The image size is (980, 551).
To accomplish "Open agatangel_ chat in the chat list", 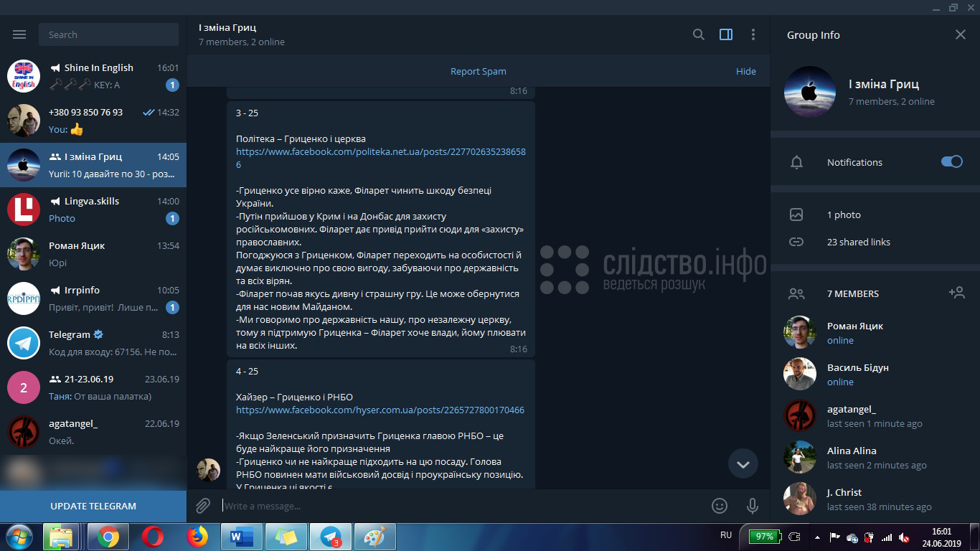I will pyautogui.click(x=93, y=432).
